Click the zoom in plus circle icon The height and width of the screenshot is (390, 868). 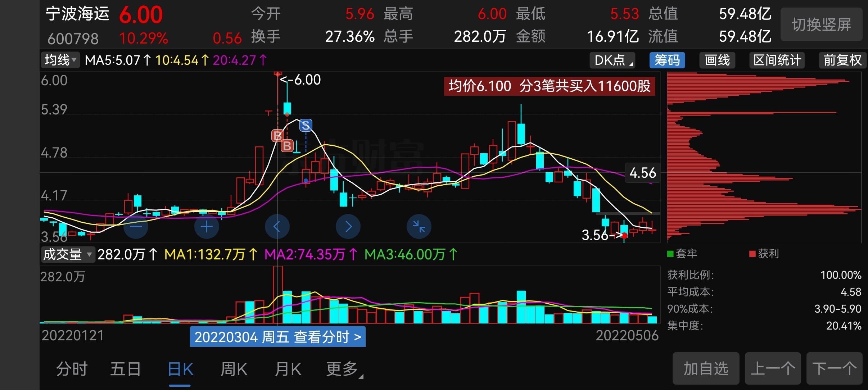[x=207, y=227]
